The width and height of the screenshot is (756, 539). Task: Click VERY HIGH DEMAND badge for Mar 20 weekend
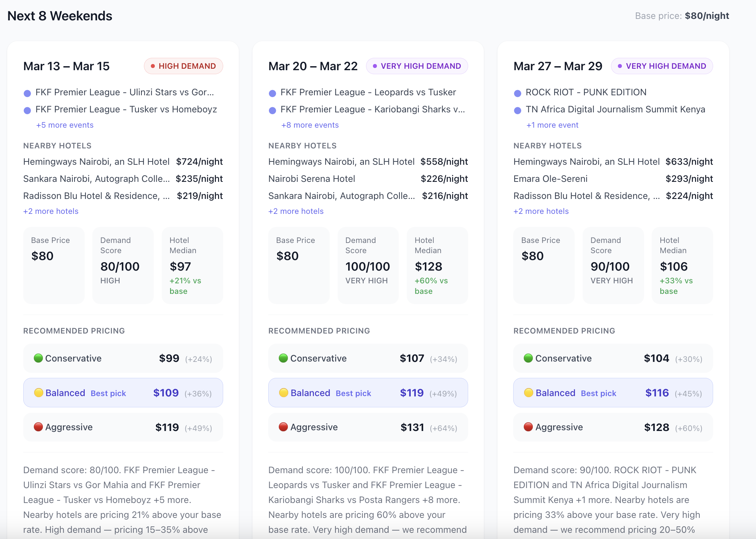point(417,66)
